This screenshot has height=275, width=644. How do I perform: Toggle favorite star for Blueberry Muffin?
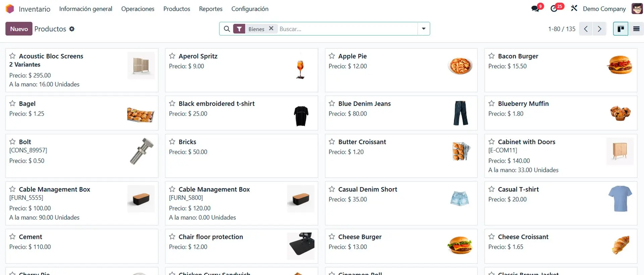(491, 103)
